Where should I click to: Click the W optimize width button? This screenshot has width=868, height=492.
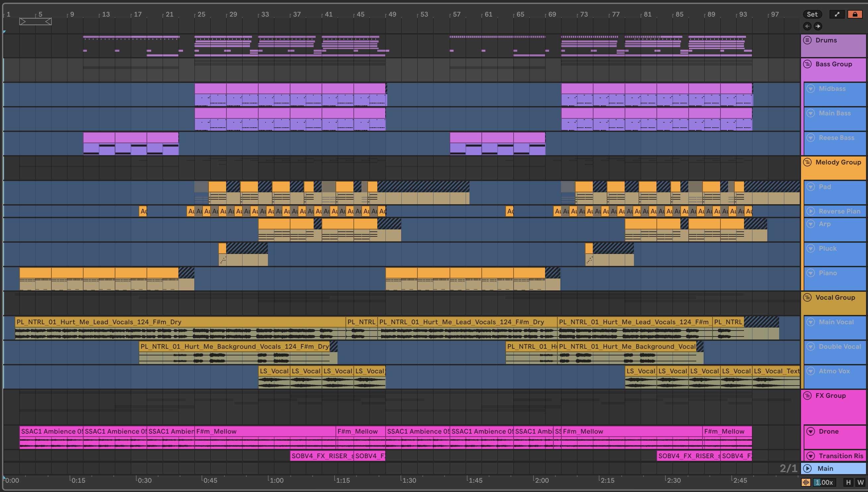pyautogui.click(x=860, y=482)
